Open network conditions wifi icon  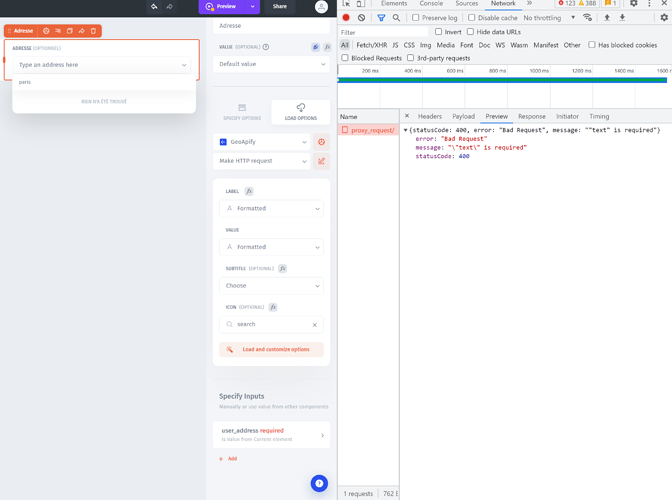[x=587, y=18]
